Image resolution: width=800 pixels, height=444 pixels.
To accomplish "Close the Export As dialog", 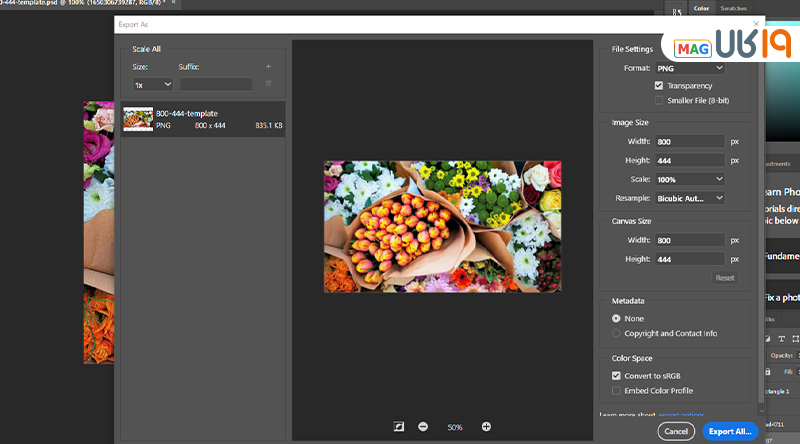I will [x=756, y=23].
